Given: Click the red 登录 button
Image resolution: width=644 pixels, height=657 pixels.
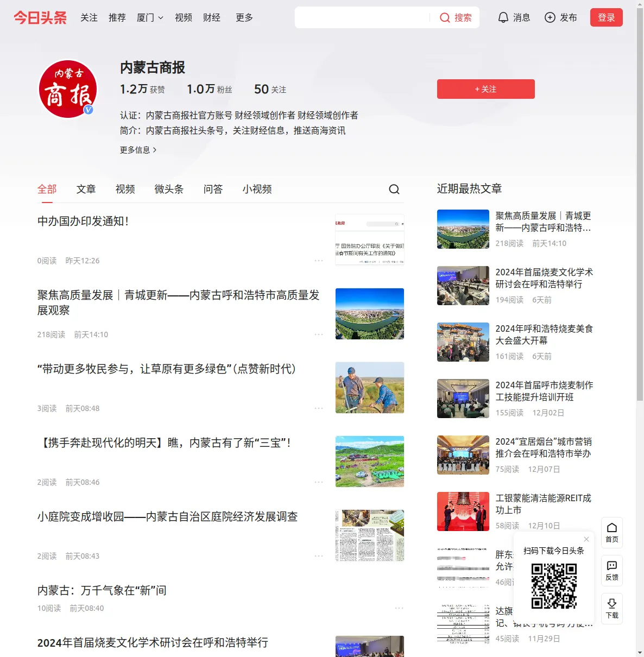Looking at the screenshot, I should pos(607,17).
